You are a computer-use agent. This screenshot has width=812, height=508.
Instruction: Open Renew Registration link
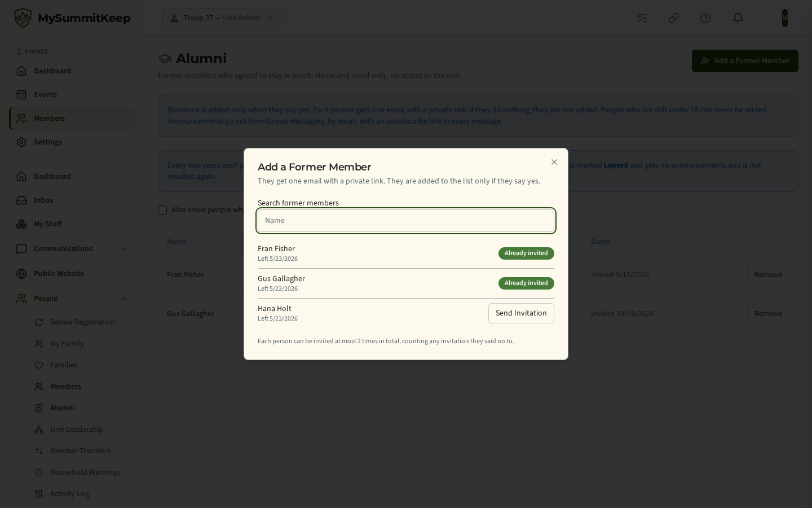pyautogui.click(x=82, y=322)
